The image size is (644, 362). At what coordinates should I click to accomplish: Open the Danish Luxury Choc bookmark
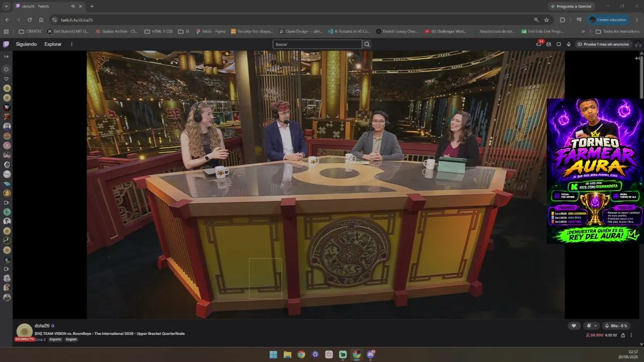click(397, 31)
